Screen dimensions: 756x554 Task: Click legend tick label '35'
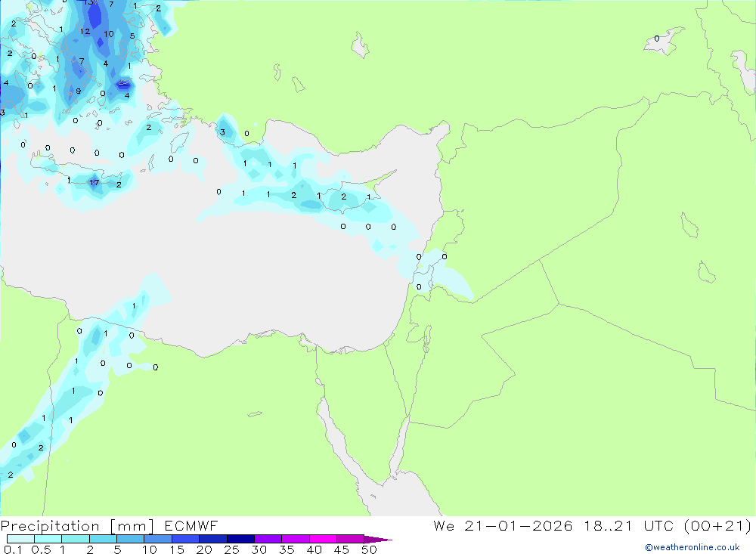(287, 549)
